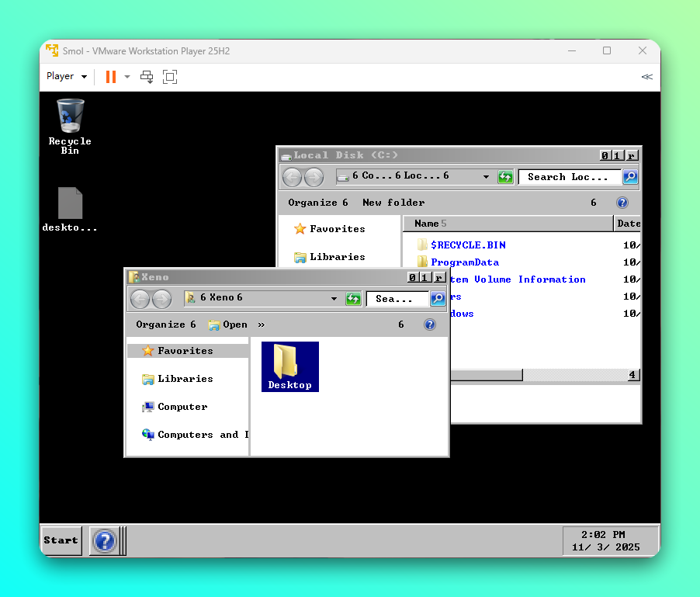Screen dimensions: 700x597
Task: Open the desktop.ini file on the desktop
Action: (70, 204)
